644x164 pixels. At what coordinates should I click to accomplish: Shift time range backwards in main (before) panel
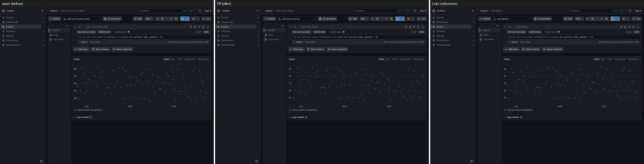coord(157,19)
